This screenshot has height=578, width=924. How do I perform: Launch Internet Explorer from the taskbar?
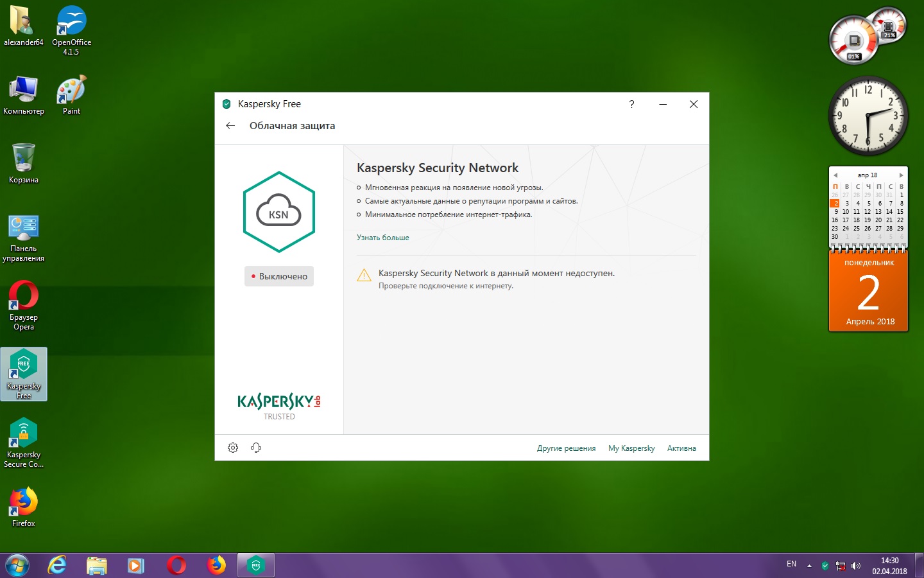coord(57,566)
